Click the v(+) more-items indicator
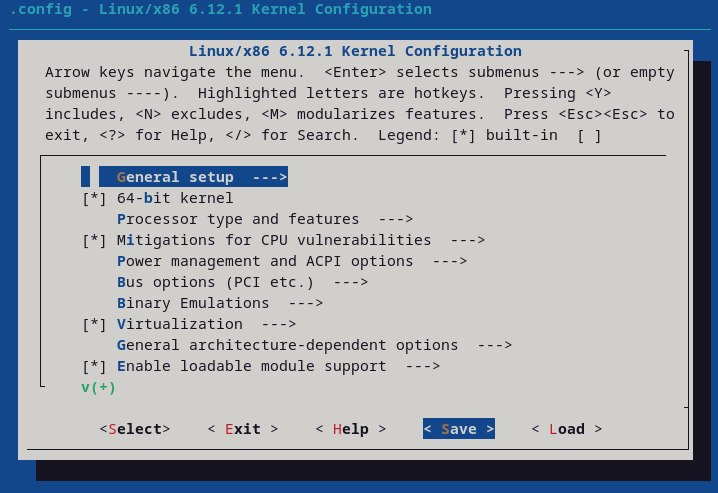This screenshot has height=493, width=718. coord(98,387)
